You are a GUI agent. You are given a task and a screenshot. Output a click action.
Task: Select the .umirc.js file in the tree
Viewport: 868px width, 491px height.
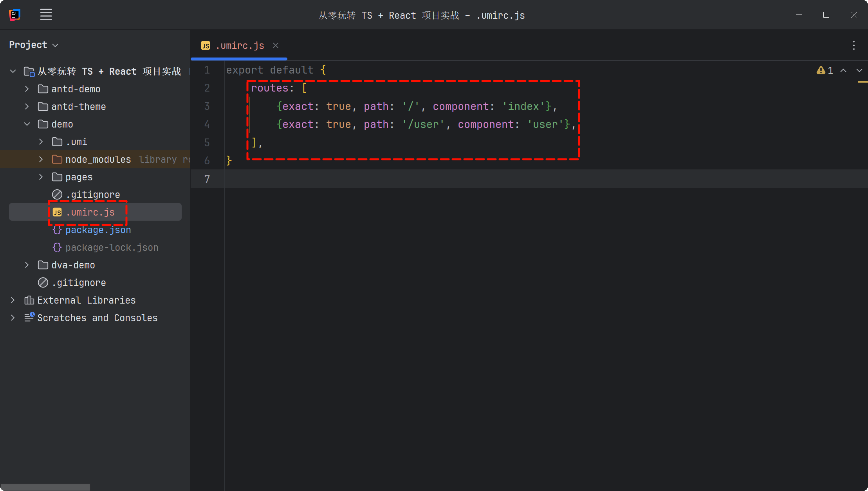[x=90, y=212]
